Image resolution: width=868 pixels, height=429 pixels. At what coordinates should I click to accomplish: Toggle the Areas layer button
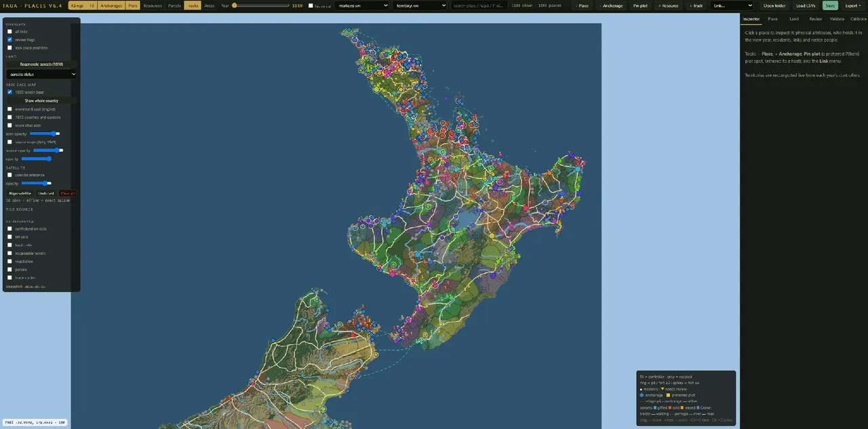click(210, 5)
